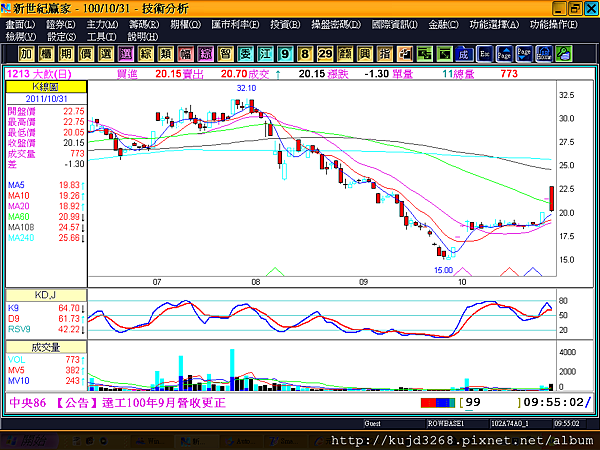Click the MA240 25.66 moving average row
Screen dimensions: 600x450
(x=46, y=238)
